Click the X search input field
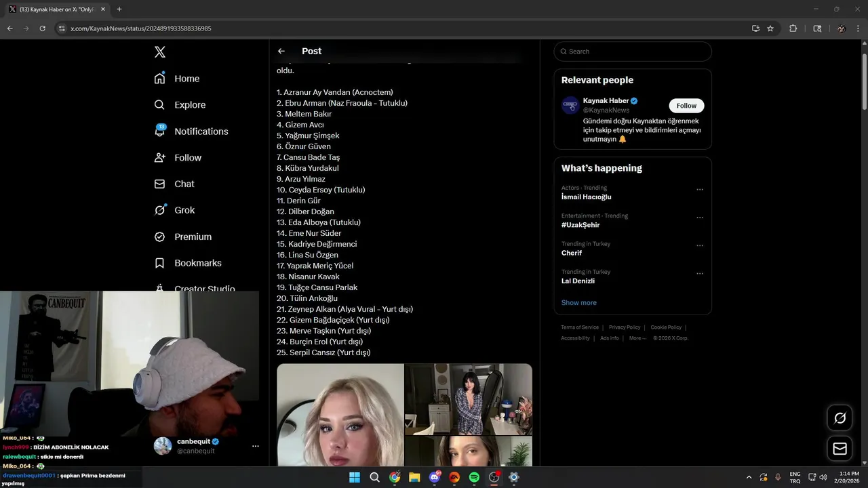The height and width of the screenshot is (488, 868). click(633, 52)
